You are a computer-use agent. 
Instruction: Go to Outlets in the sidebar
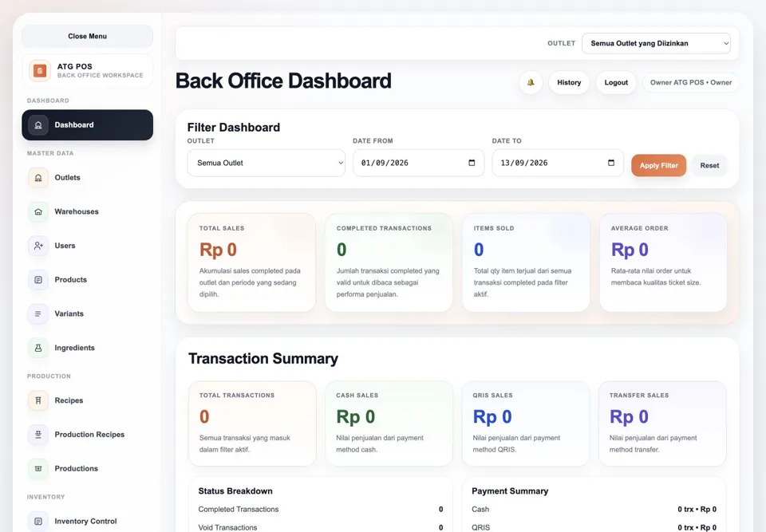click(67, 178)
